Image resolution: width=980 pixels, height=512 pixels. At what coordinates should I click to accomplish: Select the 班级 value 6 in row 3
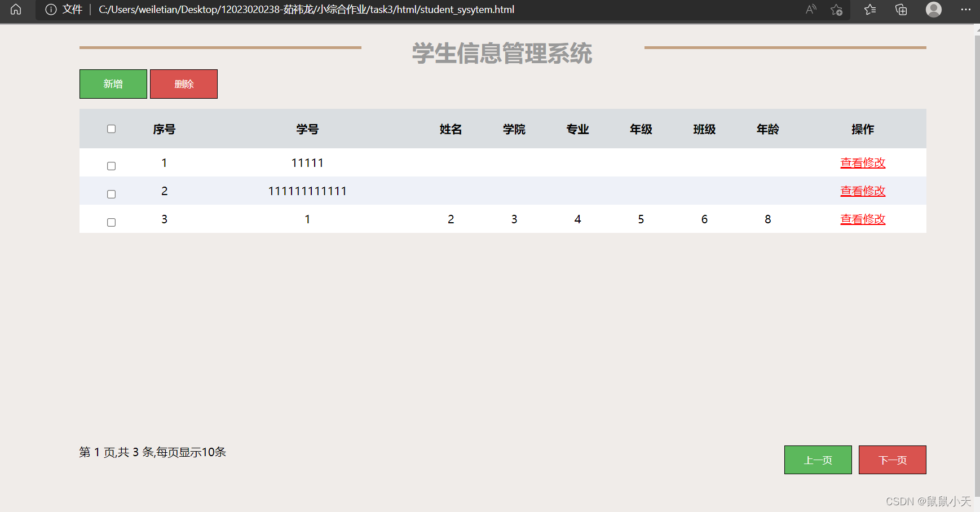click(704, 219)
